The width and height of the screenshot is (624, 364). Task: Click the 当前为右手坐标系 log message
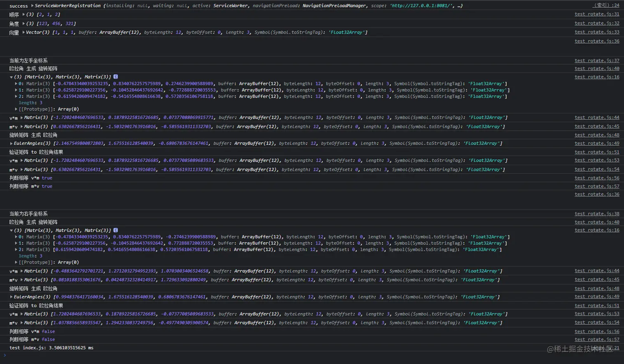(28, 214)
